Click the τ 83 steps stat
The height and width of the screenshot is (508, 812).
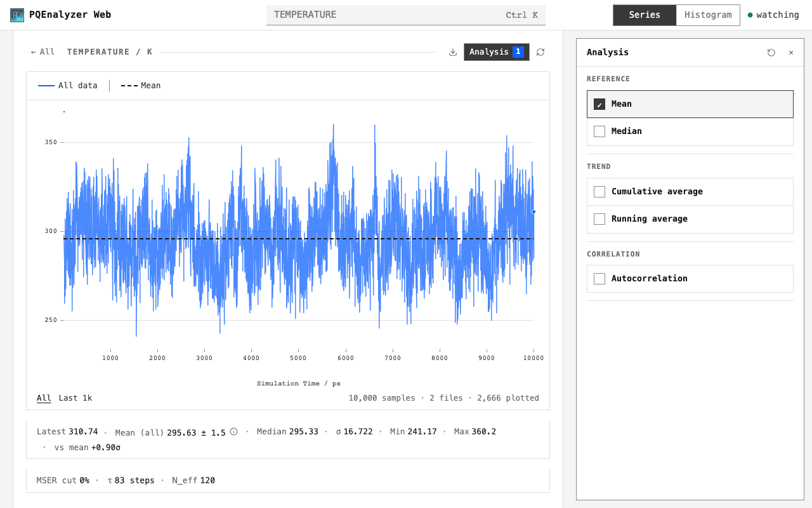tap(131, 481)
